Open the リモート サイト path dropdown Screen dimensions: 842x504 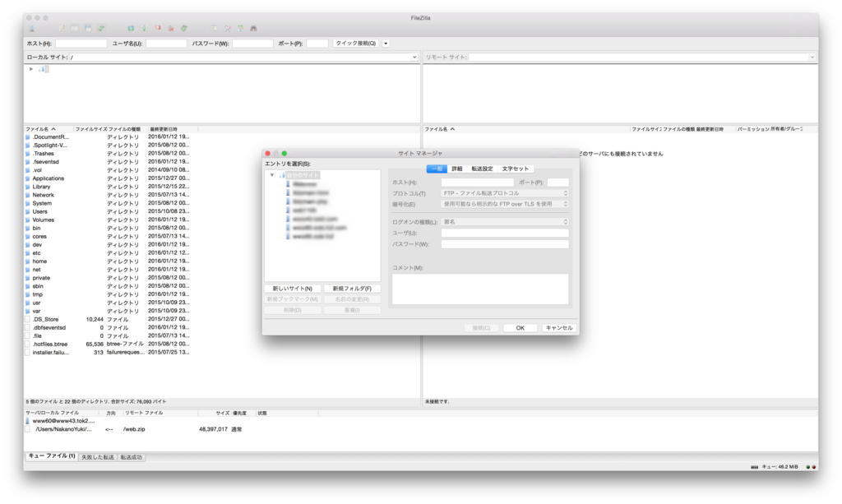pyautogui.click(x=812, y=57)
